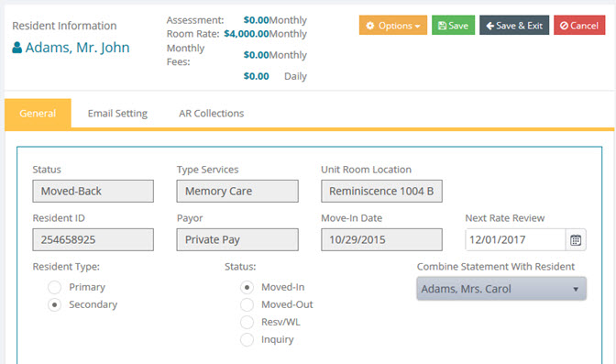Choose the Moved-Out status option
Viewport: 616px width, 364px height.
(247, 304)
